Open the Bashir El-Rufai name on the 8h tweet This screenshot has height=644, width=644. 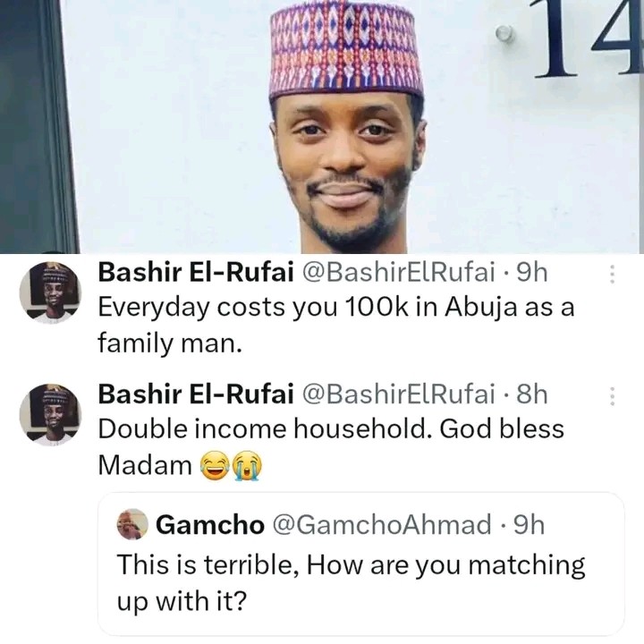point(196,394)
